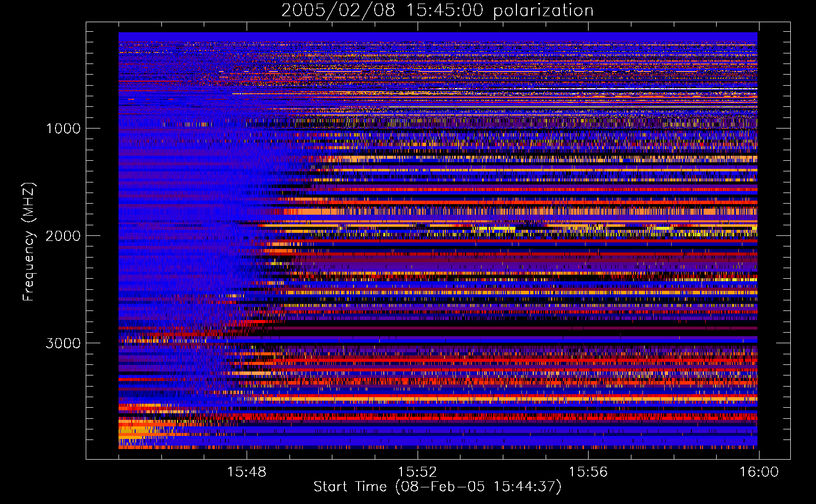816x504 pixels.
Task: Click the '1000' frequency axis label
Action: point(63,129)
